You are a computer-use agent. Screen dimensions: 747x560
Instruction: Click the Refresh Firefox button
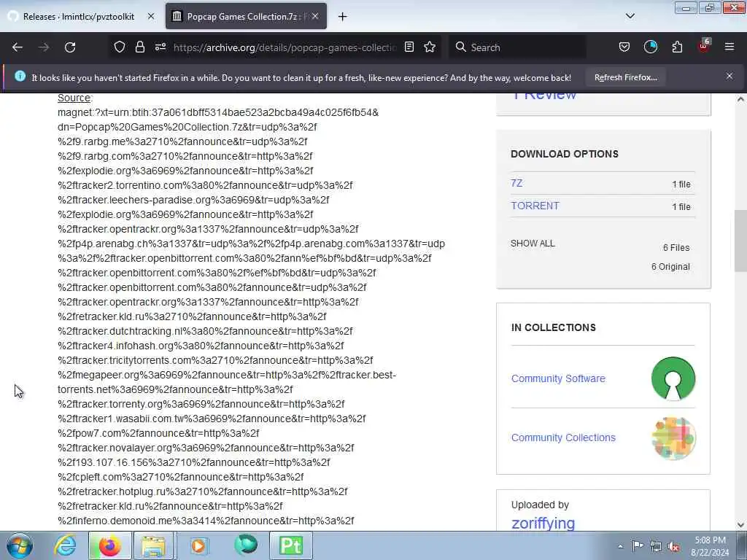pyautogui.click(x=625, y=77)
